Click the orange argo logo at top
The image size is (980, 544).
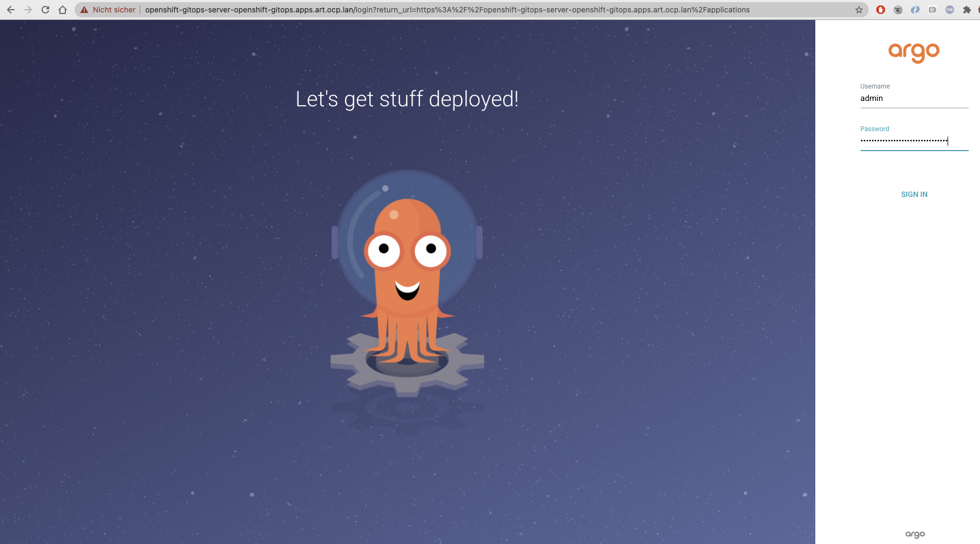point(914,52)
